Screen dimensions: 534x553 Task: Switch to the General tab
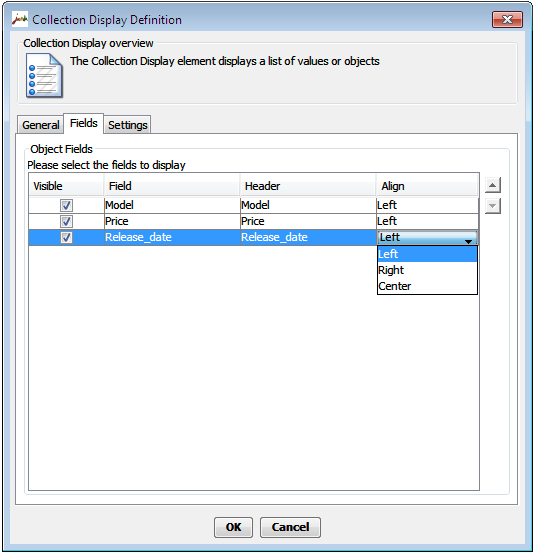41,125
